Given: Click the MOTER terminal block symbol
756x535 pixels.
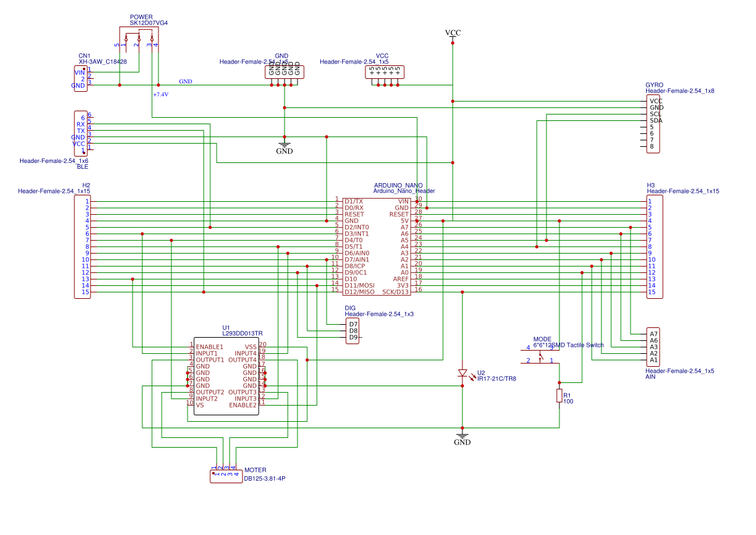Looking at the screenshot, I should tap(226, 476).
